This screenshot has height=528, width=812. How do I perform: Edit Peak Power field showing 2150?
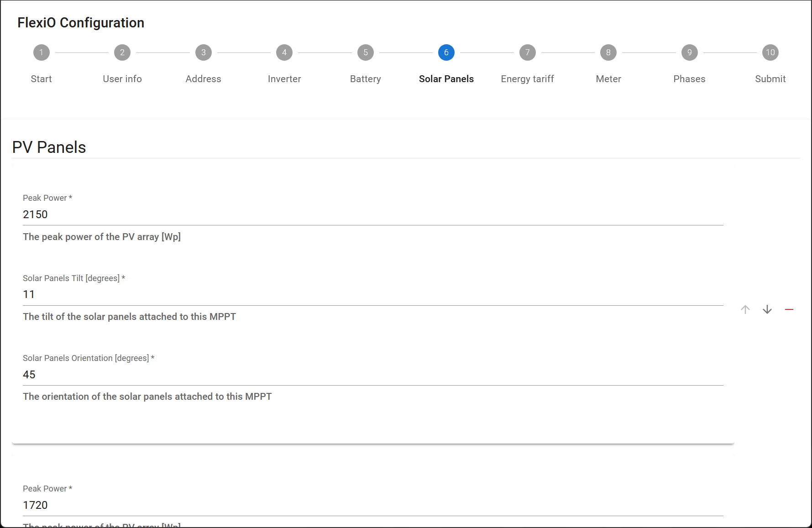pos(372,214)
